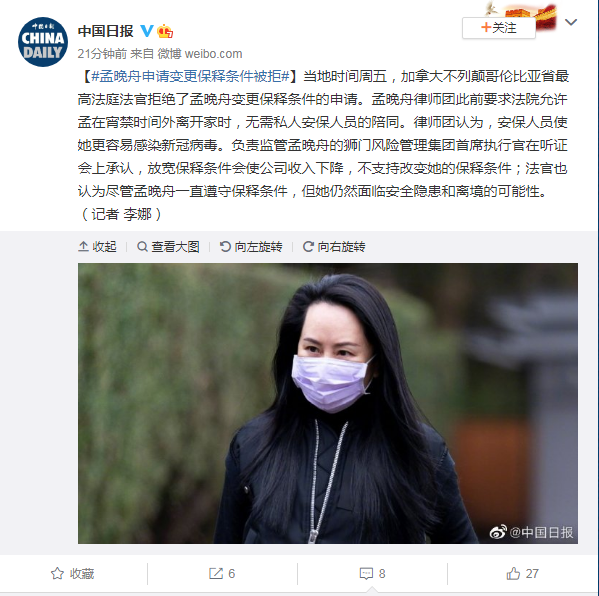Click the blue verified V badge
This screenshot has height=596, width=599.
[x=147, y=31]
